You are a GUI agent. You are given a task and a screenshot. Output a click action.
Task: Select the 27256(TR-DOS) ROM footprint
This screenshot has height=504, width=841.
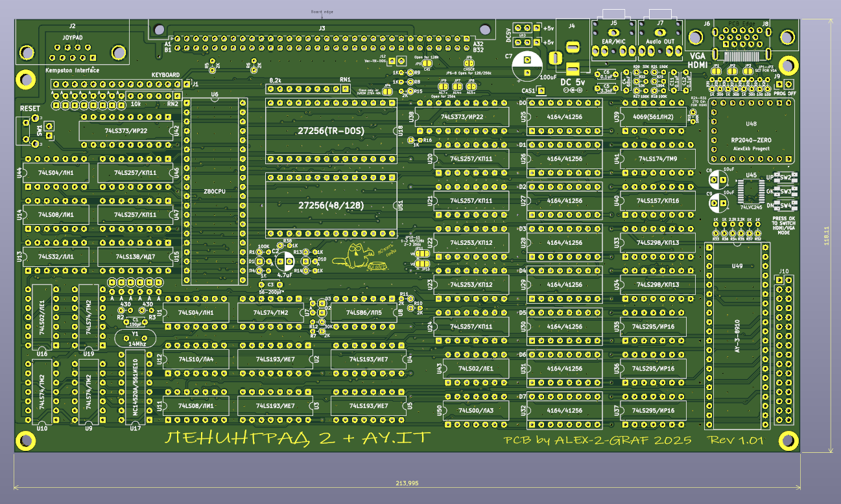point(331,131)
